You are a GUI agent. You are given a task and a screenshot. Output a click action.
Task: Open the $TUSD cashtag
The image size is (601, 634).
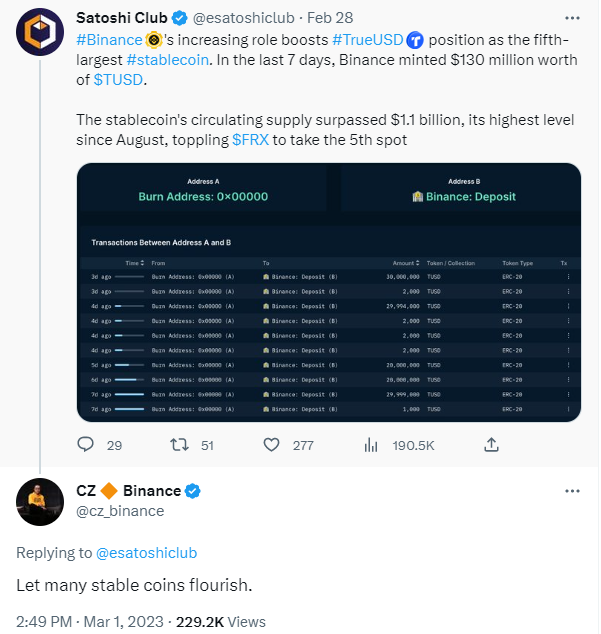(118, 80)
